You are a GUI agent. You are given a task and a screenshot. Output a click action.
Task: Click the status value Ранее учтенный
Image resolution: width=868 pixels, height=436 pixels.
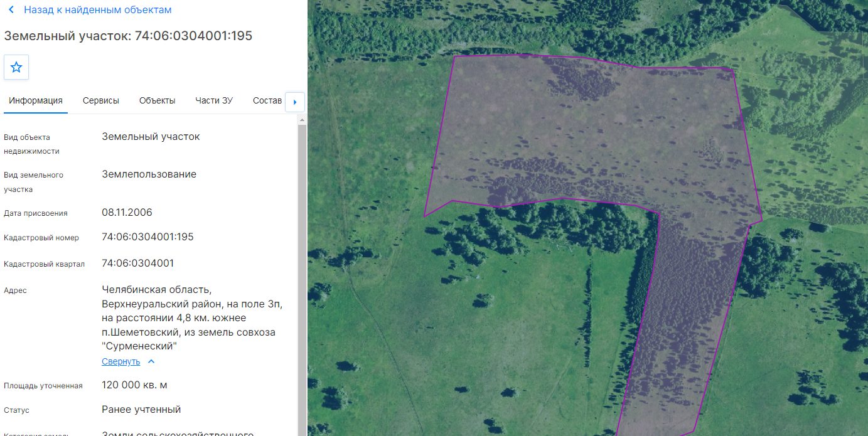pos(141,410)
